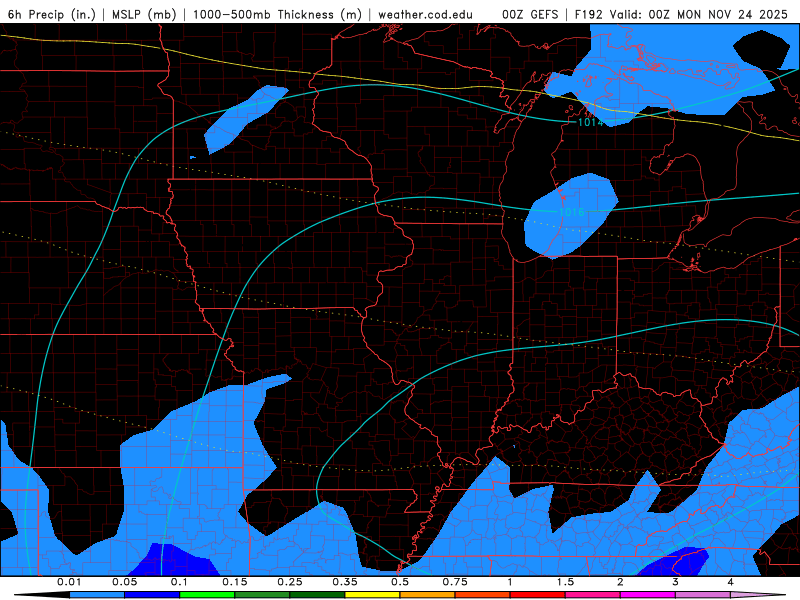
Task: Click the 'F192 Valid: 00Z MON NOV 24 2025' text
Action: [681, 14]
